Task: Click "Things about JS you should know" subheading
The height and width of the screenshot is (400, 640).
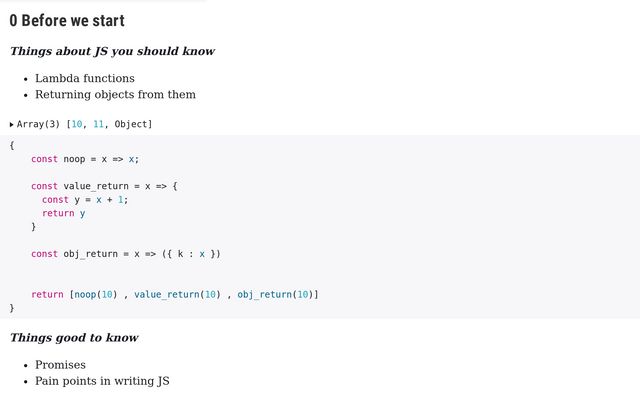Action: click(x=112, y=51)
